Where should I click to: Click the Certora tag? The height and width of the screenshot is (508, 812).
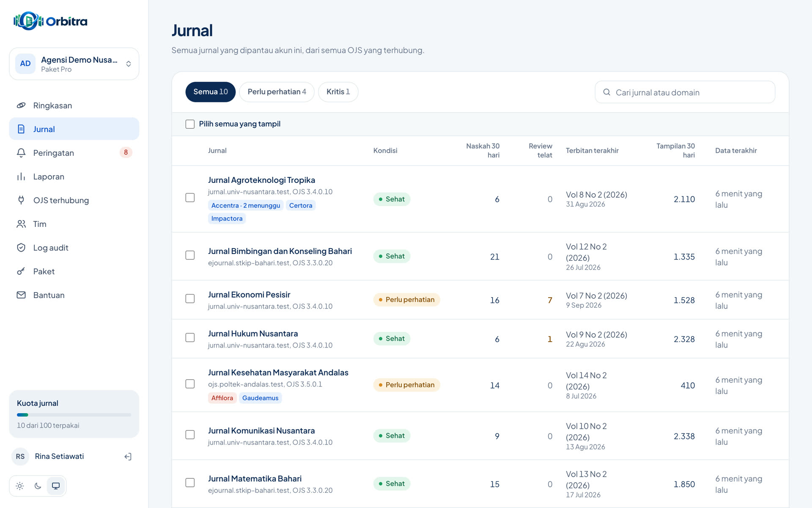pos(301,205)
